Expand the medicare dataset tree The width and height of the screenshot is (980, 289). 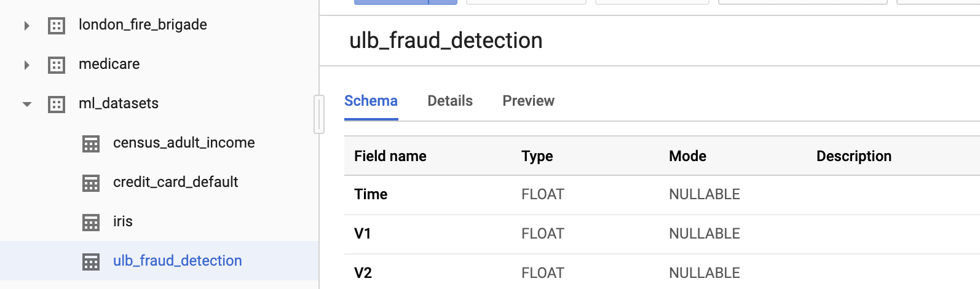click(x=26, y=65)
